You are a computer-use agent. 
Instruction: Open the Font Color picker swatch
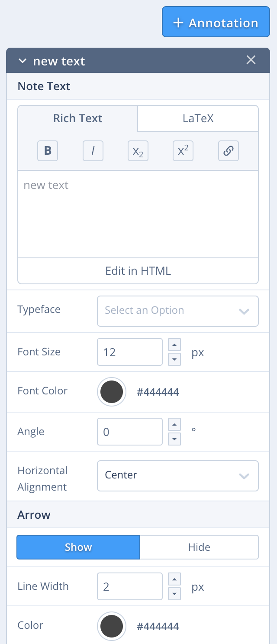(x=111, y=391)
